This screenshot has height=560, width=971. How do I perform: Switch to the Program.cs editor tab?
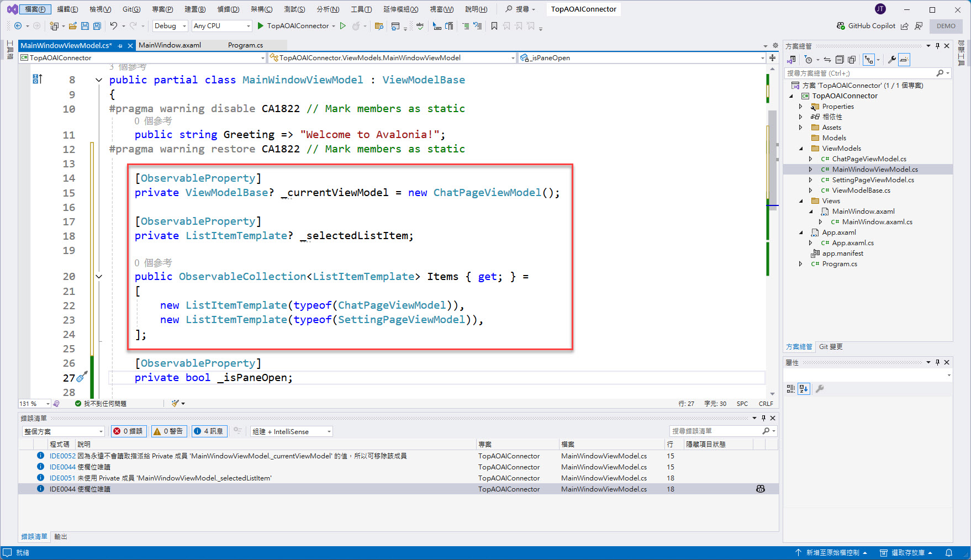(245, 45)
